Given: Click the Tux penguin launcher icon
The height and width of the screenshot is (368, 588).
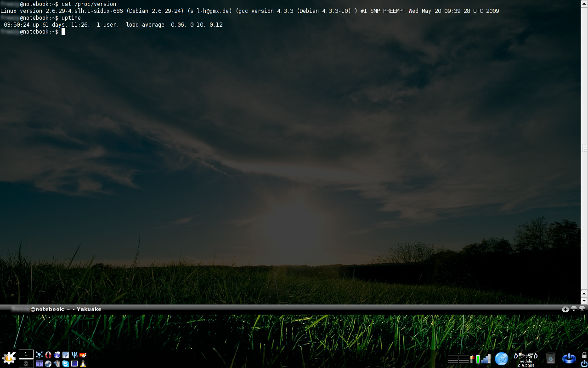Looking at the screenshot, I should [x=83, y=364].
